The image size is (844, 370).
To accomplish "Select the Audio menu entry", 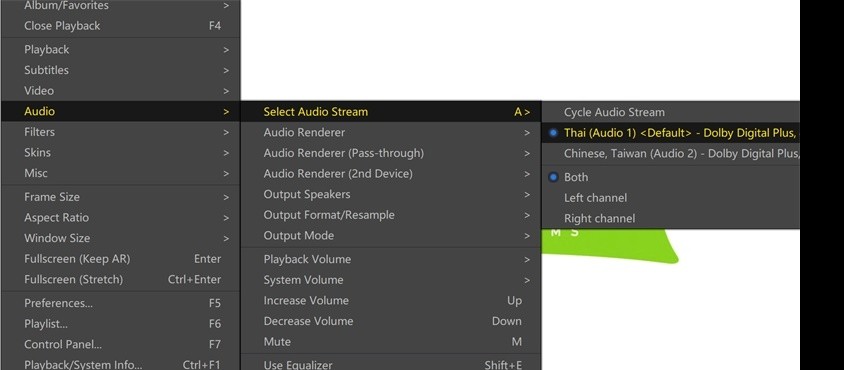I will click(x=121, y=111).
